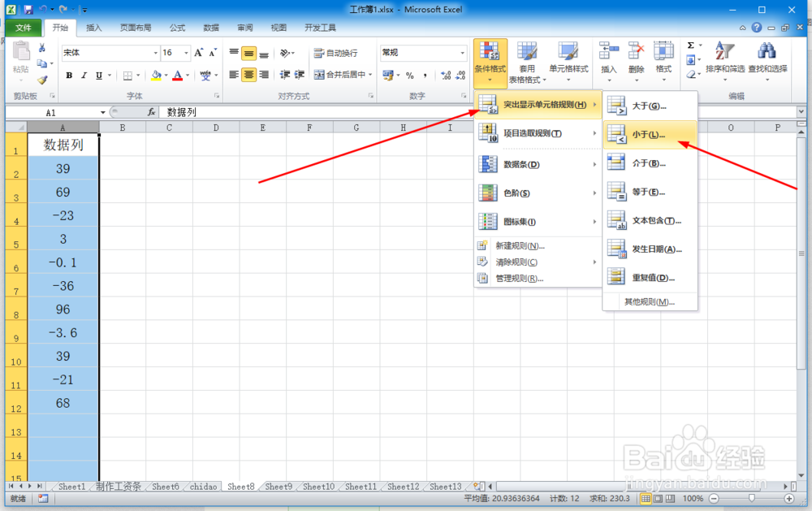812x511 pixels.
Task: Click the text orientation icon
Action: point(287,53)
